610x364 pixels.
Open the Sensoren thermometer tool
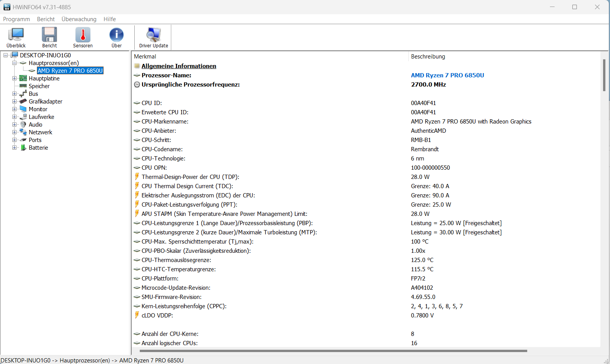(83, 37)
